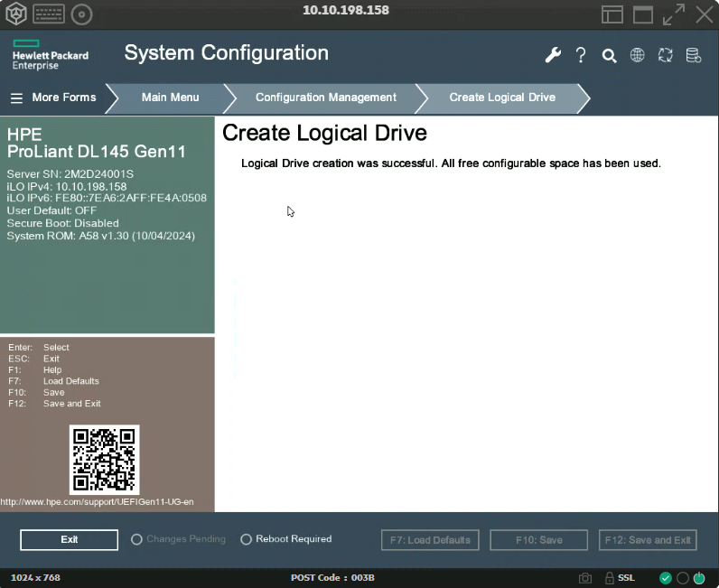Go to Main Menu breadcrumb
This screenshot has width=719, height=588.
tap(170, 98)
